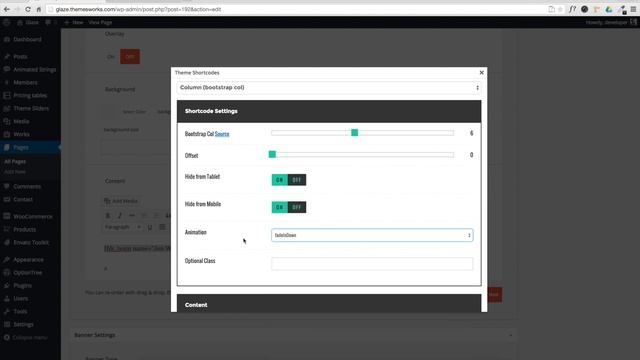Click the Underline icon in editor toolbar
Image resolution: width=640 pixels, height=360 pixels.
(x=150, y=227)
